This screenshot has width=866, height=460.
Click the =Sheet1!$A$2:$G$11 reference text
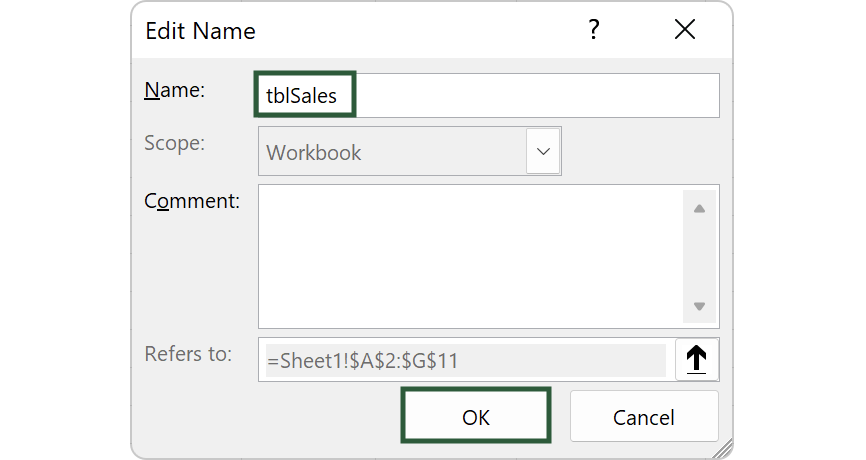362,361
